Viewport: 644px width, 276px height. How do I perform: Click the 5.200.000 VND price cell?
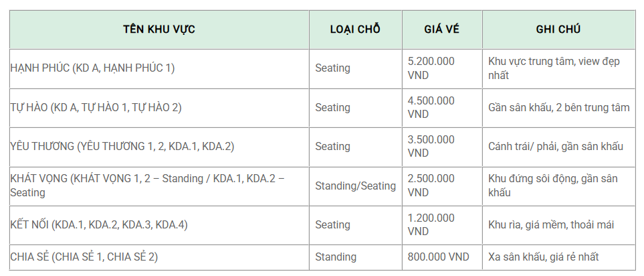pyautogui.click(x=442, y=69)
